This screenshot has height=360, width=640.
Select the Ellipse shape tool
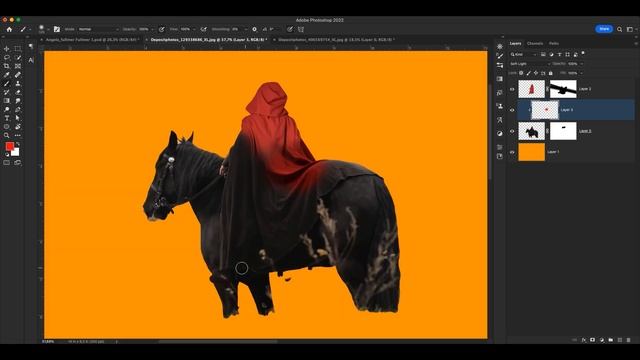[x=7, y=127]
